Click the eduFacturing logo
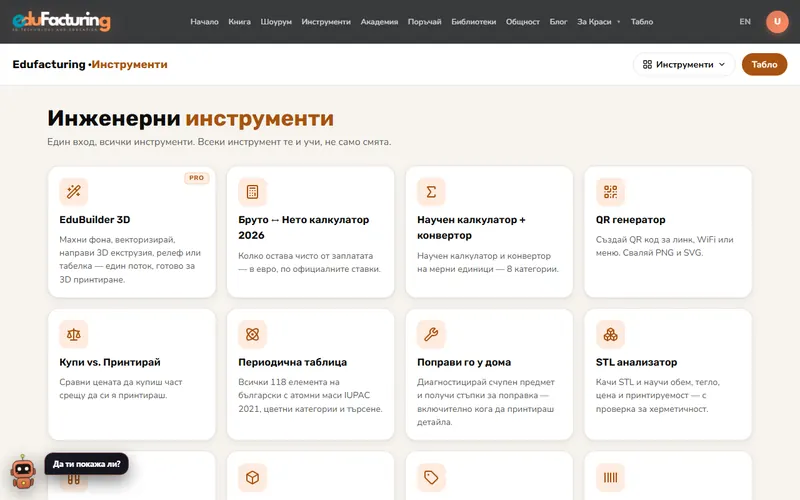The width and height of the screenshot is (800, 500). coord(61,21)
